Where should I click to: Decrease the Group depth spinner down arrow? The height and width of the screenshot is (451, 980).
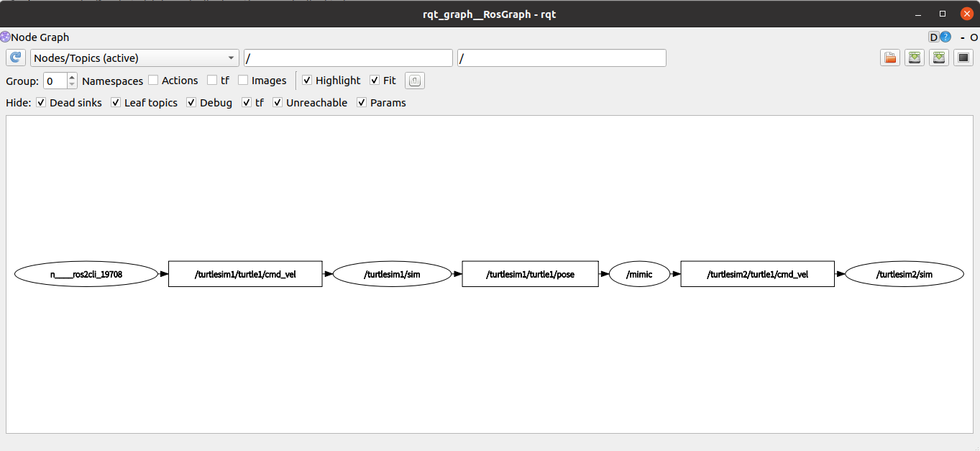coord(72,85)
